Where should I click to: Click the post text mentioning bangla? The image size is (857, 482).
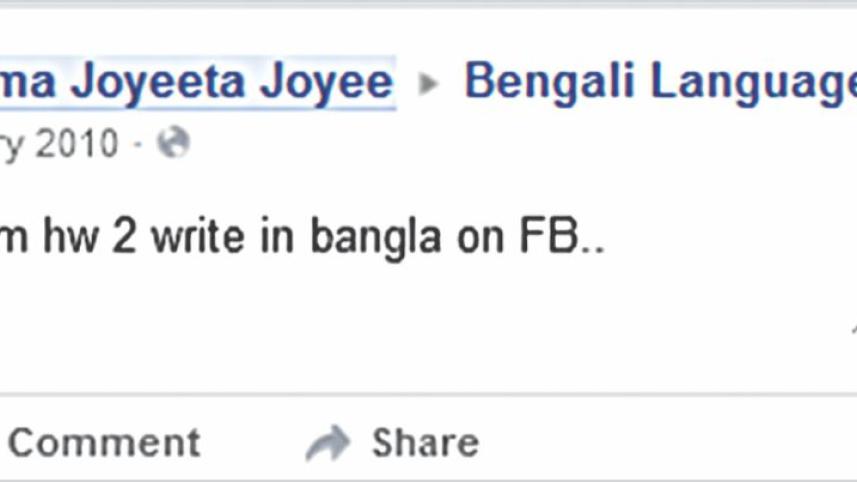pos(300,239)
